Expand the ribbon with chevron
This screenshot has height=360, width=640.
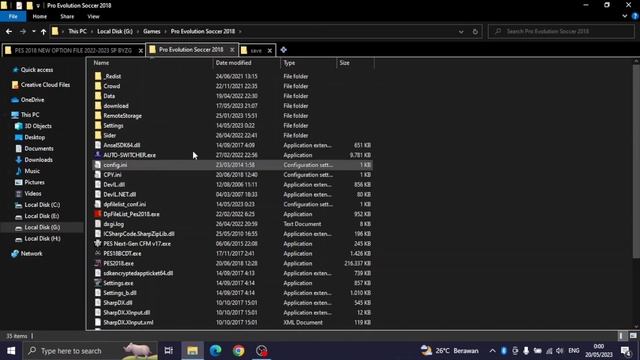pos(625,16)
